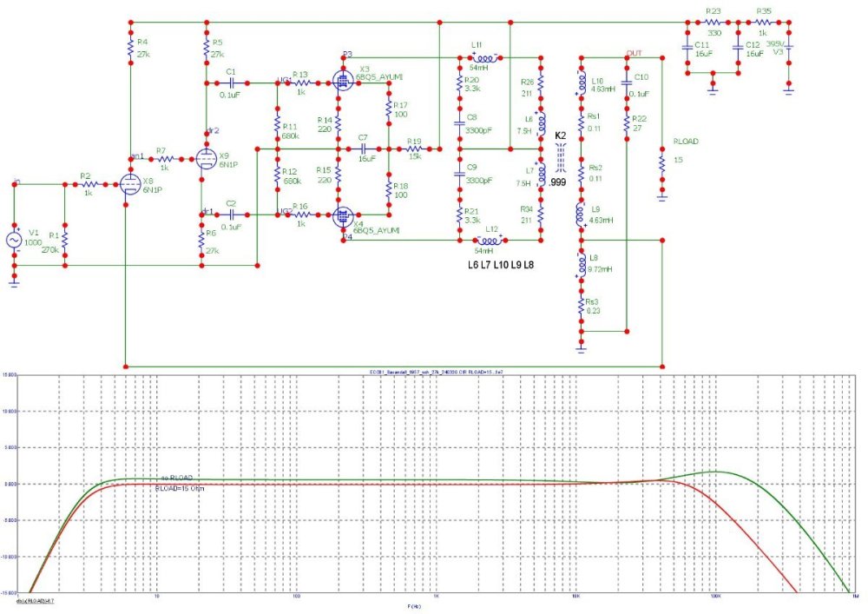The image size is (868, 614).
Task: Select the L8 9.72mH inductor
Action: click(582, 262)
